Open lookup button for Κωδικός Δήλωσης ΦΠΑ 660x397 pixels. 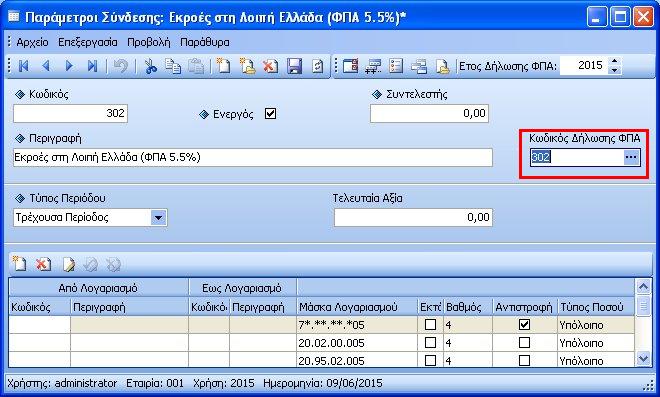pos(631,157)
